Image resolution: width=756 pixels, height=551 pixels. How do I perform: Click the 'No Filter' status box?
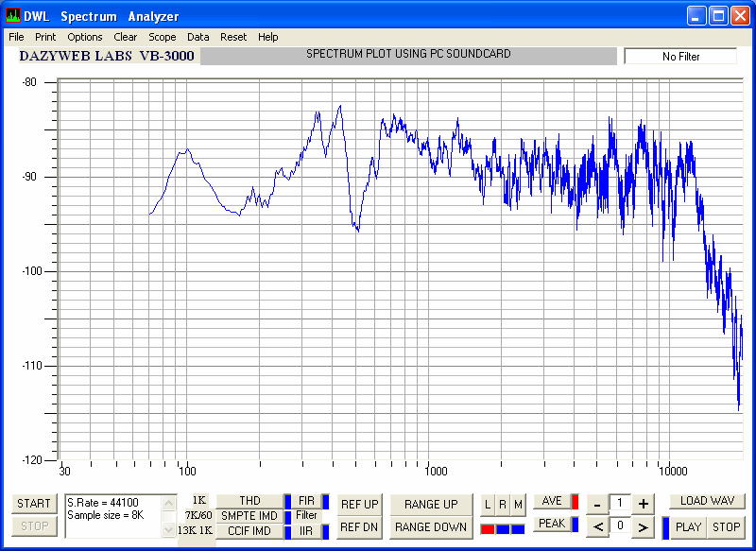pyautogui.click(x=680, y=57)
